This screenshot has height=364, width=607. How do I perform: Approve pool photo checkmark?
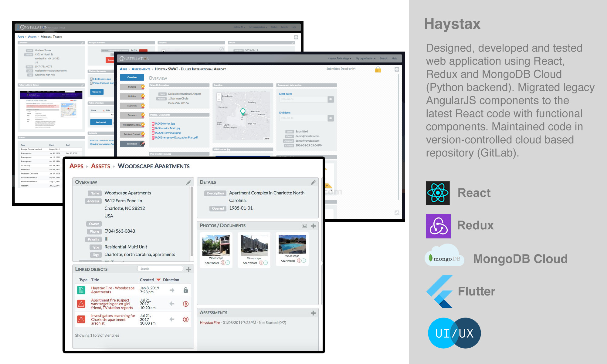[303, 261]
